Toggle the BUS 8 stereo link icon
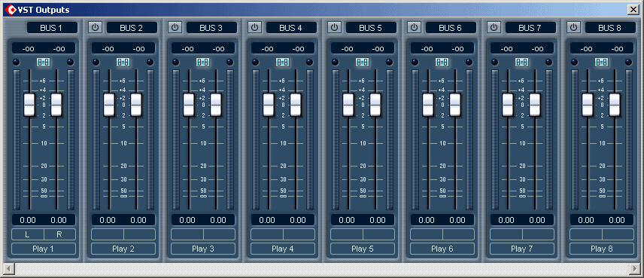 click(601, 62)
